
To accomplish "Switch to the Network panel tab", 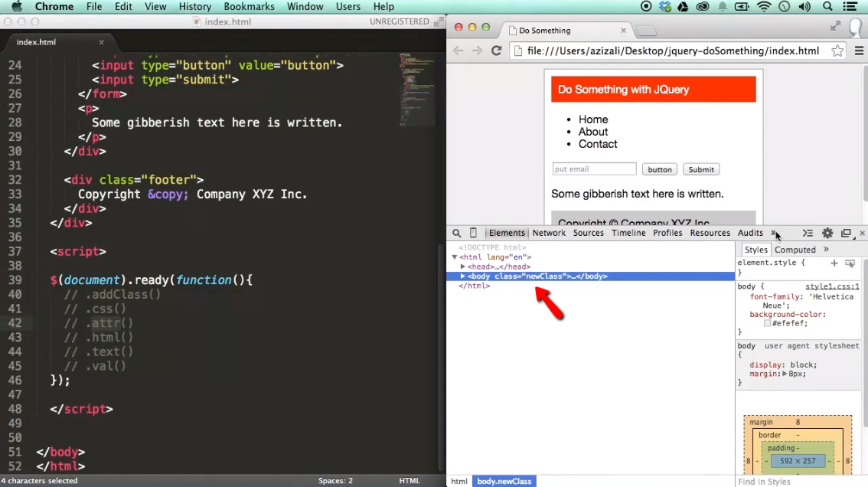I will coord(549,234).
